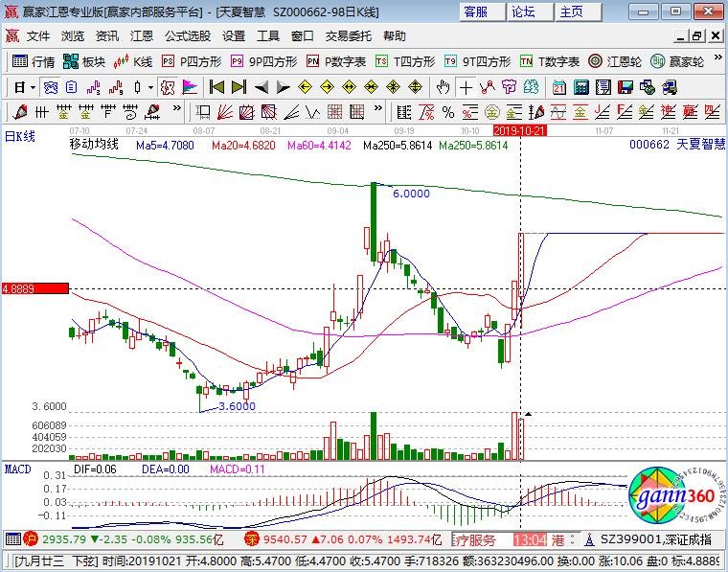Image resolution: width=728 pixels, height=572 pixels.
Task: Open the calculator icon
Action: coord(580,87)
